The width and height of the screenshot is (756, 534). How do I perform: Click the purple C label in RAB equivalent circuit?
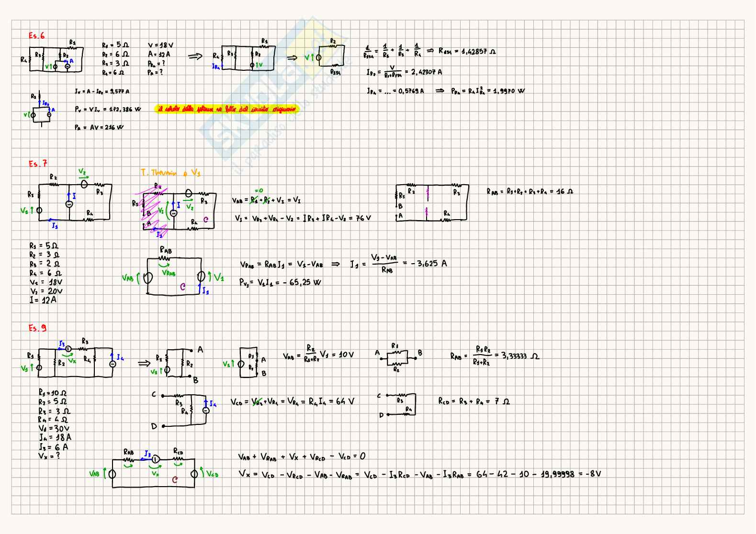(x=182, y=287)
